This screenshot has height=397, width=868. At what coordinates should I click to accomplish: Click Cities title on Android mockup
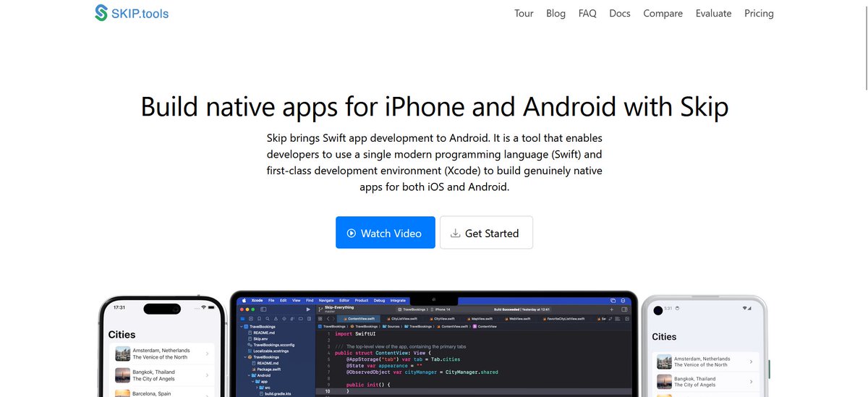click(x=664, y=337)
